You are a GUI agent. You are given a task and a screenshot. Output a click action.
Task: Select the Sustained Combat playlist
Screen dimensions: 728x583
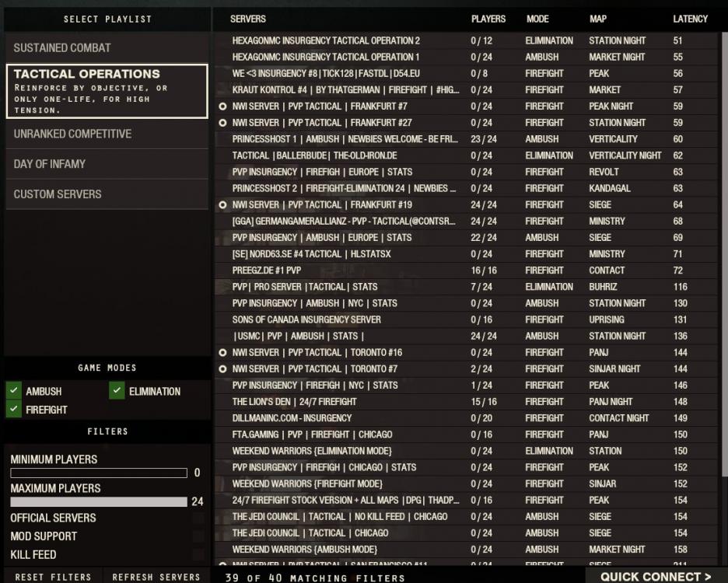107,48
